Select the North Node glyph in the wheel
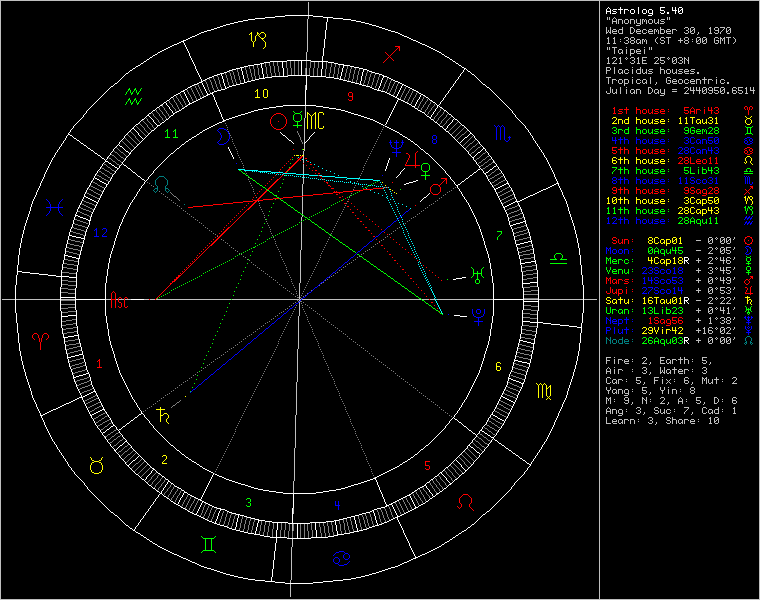Viewport: 760px width, 600px height. 161,184
